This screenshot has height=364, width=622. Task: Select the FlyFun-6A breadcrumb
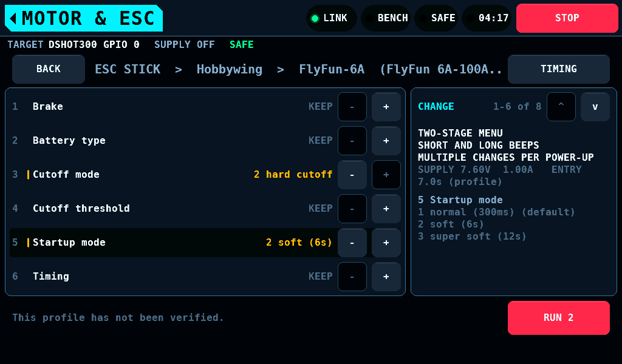click(x=332, y=69)
